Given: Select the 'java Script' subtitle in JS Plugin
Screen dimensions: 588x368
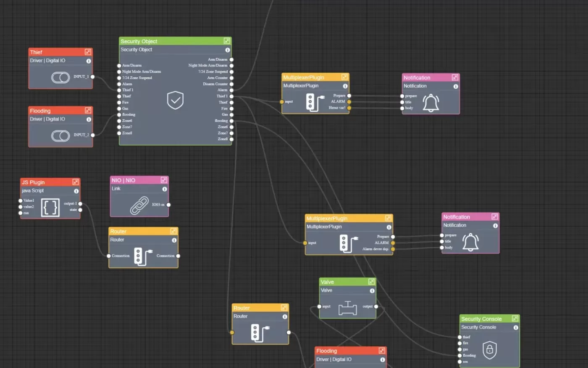Looking at the screenshot, I should tap(33, 191).
